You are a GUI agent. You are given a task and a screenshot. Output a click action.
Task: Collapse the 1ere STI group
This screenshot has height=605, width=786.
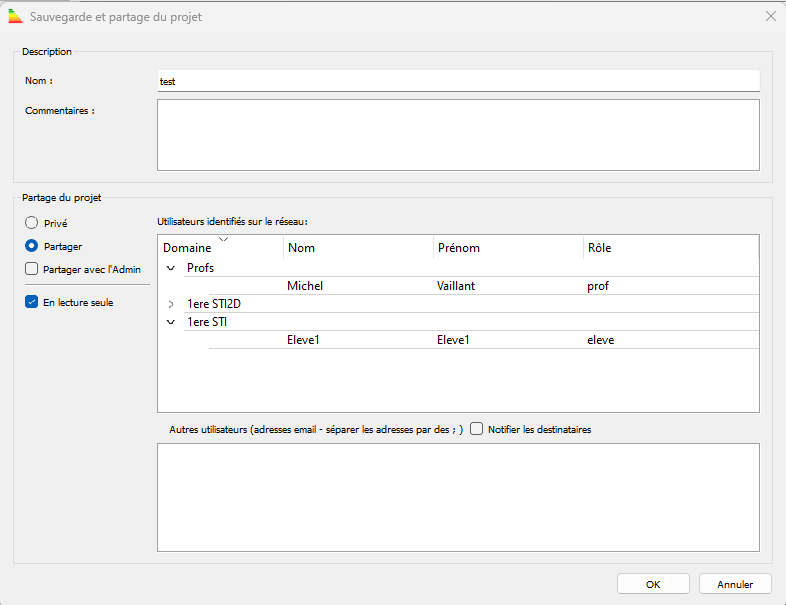(x=170, y=322)
